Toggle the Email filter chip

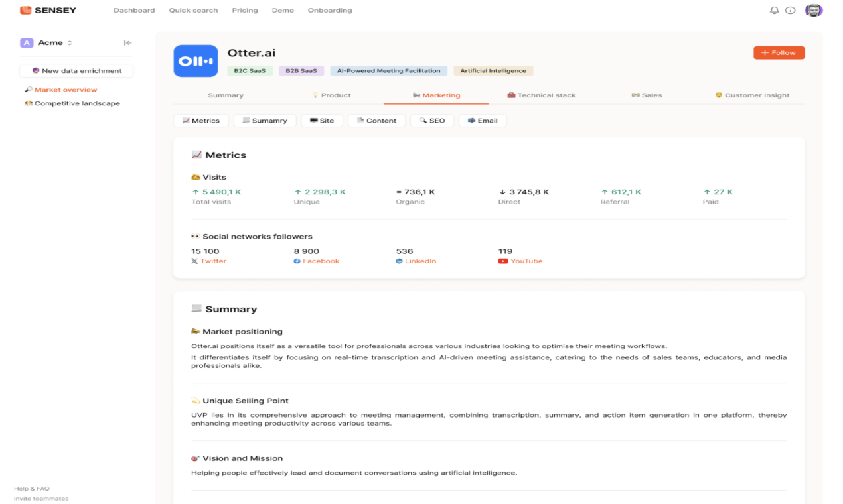(483, 120)
